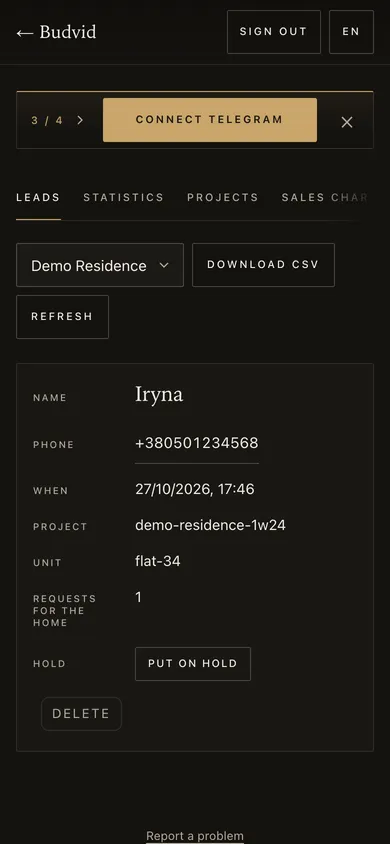Open the Leads tab
This screenshot has width=390, height=844.
click(38, 198)
